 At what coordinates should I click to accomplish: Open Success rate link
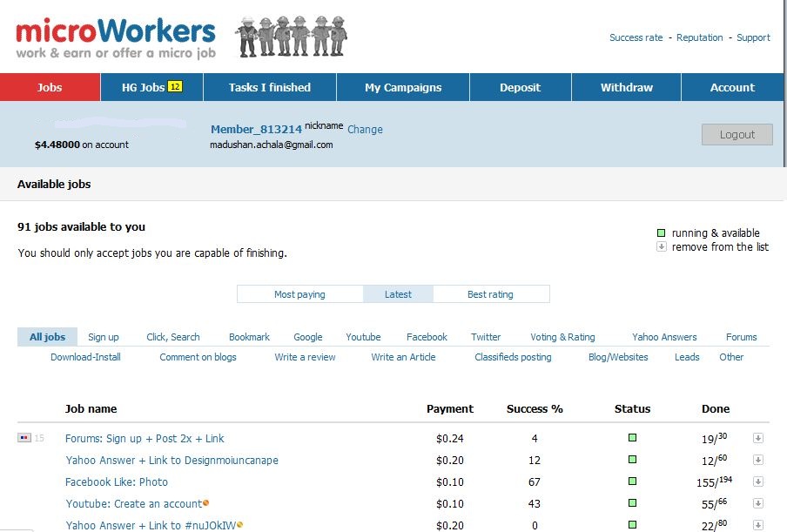(636, 37)
